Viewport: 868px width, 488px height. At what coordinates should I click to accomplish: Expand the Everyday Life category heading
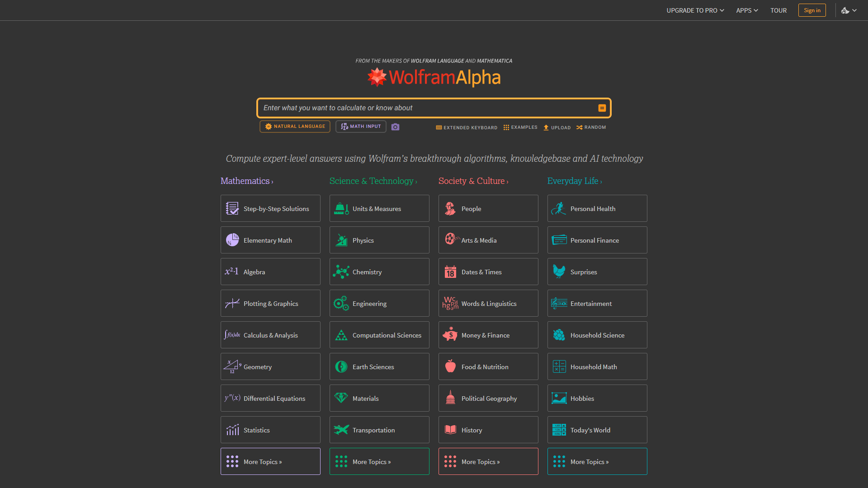click(575, 181)
